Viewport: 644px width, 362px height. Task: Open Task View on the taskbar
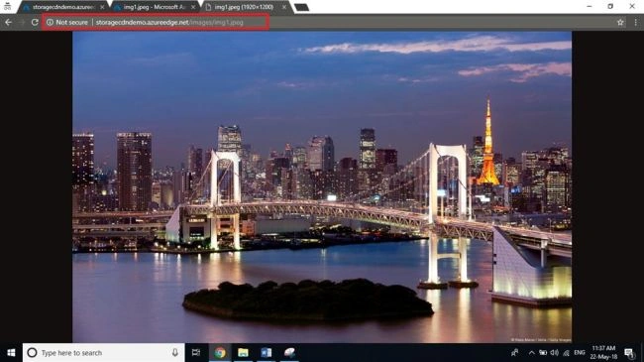[x=196, y=352]
